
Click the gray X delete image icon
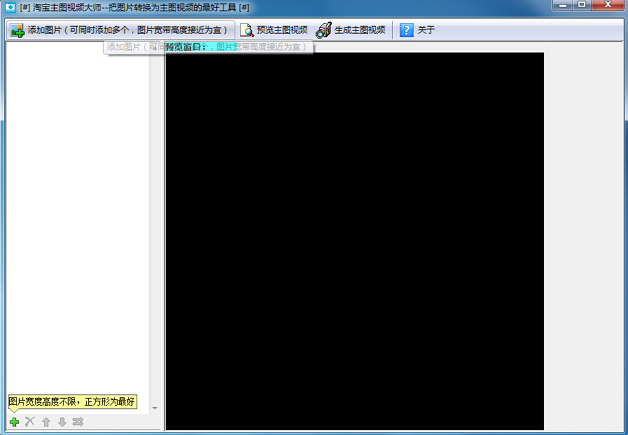(x=30, y=422)
